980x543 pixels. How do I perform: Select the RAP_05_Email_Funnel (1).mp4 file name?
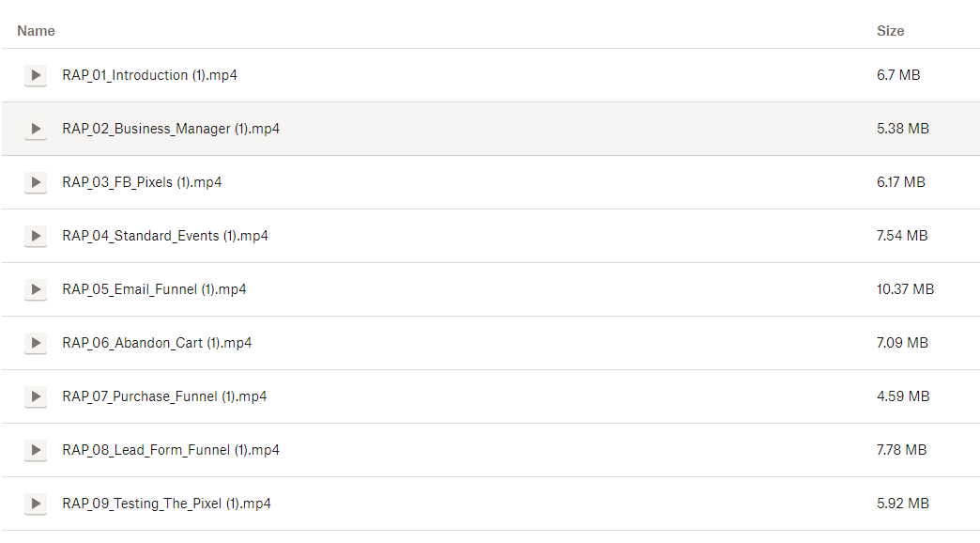coord(154,289)
